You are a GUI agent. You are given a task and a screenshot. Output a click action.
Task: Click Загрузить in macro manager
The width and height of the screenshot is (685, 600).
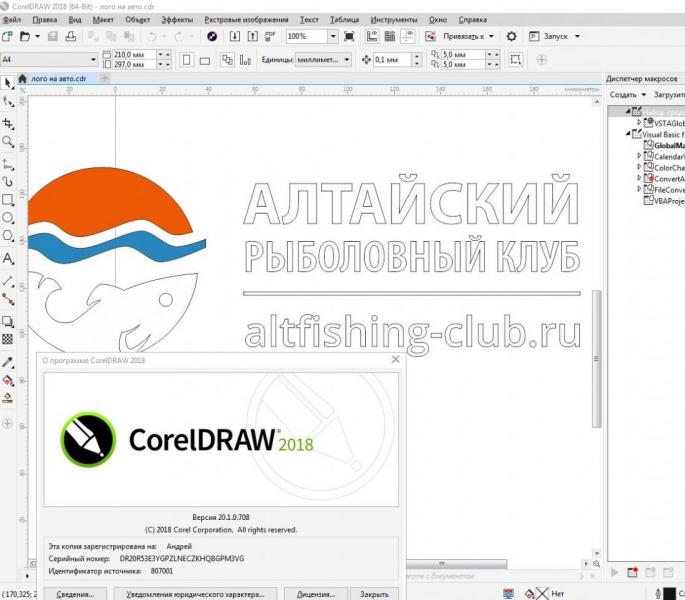(669, 95)
